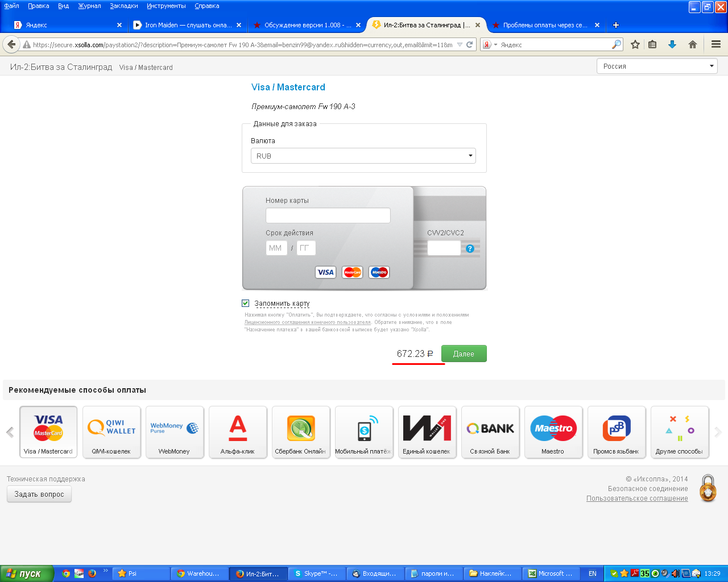
Task: Close the Iron Maiden tab
Action: [x=239, y=25]
